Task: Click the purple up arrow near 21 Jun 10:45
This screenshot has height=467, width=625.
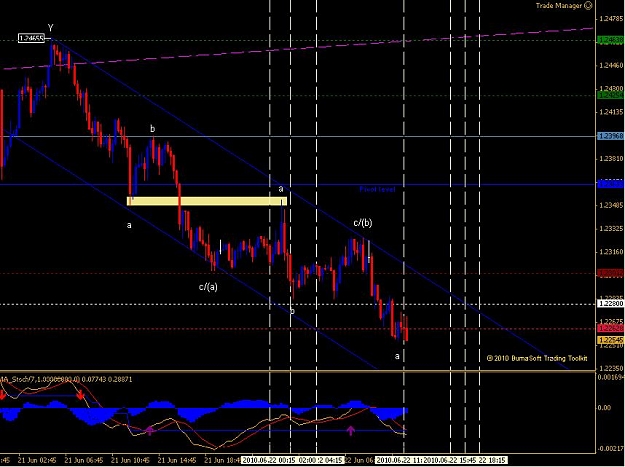Action: [149, 430]
